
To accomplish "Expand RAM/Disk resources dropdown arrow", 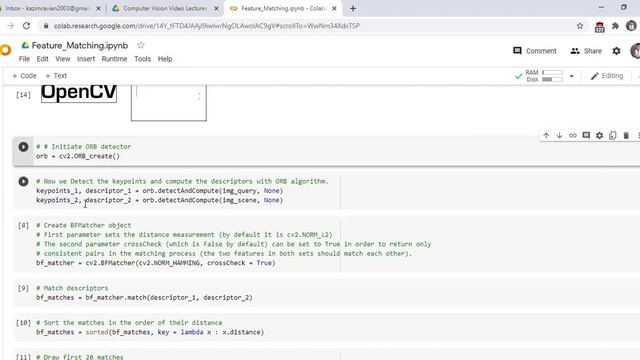I will click(x=571, y=76).
